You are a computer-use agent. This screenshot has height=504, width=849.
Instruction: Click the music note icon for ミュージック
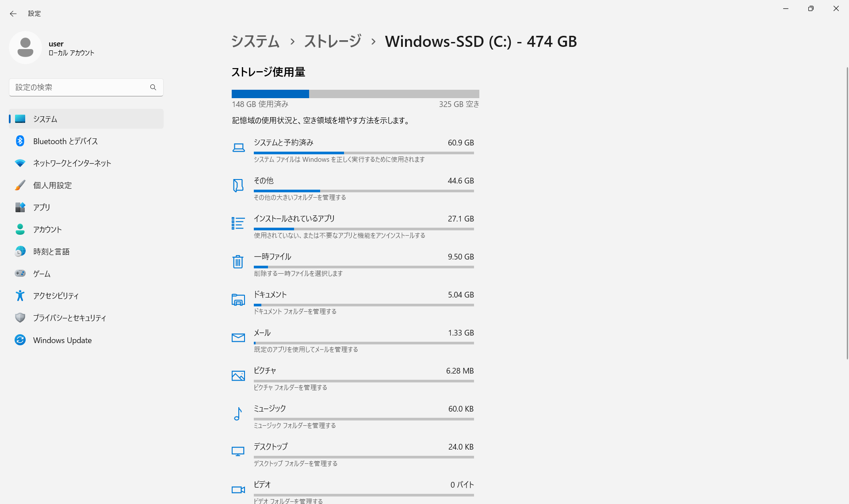tap(238, 414)
